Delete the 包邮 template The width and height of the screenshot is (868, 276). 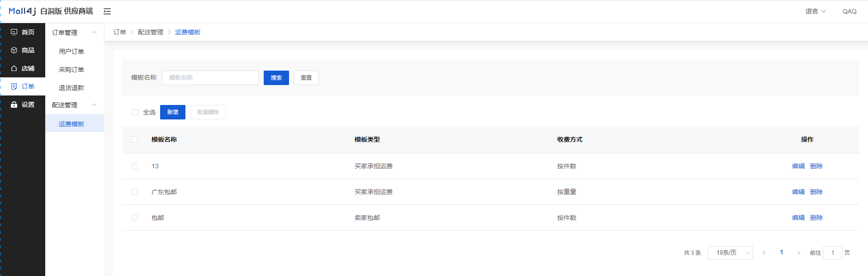[816, 218]
